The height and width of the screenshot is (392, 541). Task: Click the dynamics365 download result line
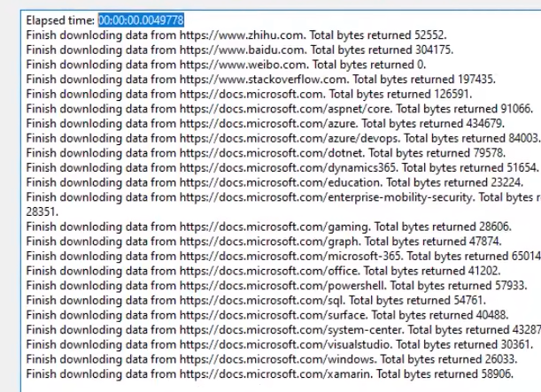point(282,168)
